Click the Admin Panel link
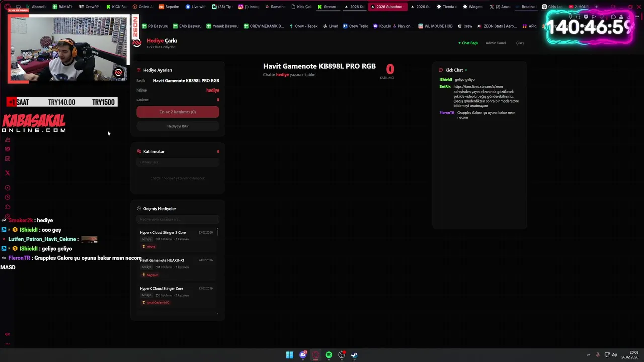The height and width of the screenshot is (362, 644). (x=495, y=43)
